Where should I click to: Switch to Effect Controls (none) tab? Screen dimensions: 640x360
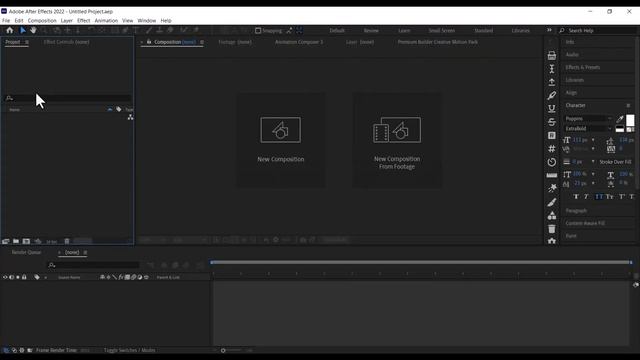pyautogui.click(x=67, y=42)
